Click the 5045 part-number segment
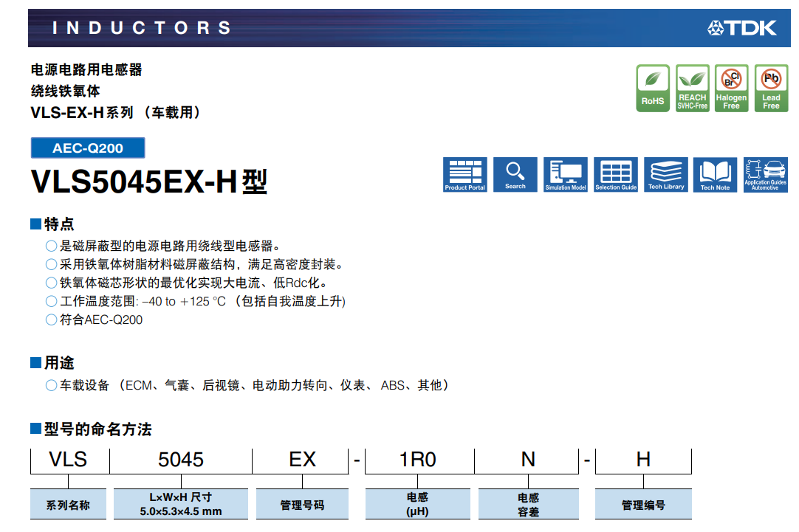 181,460
